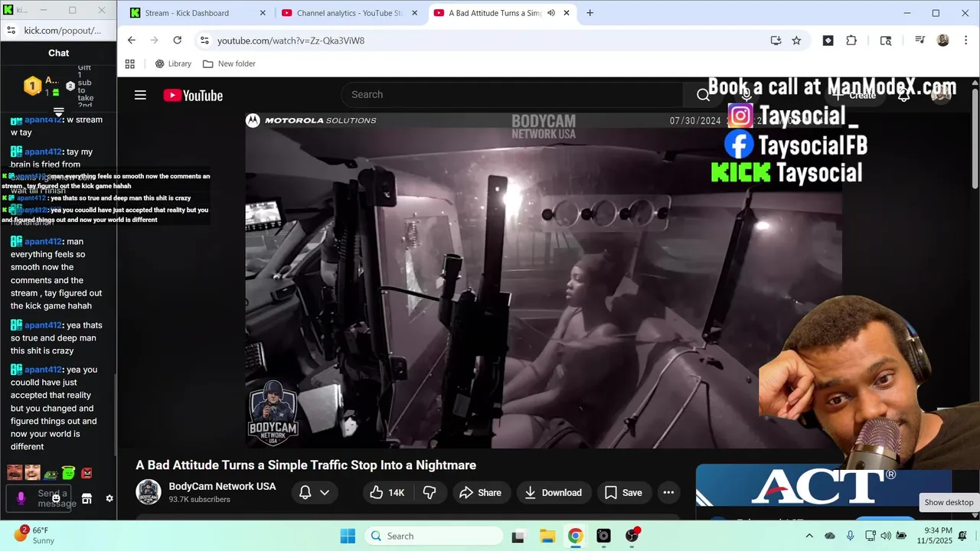
Task: Open a new Chrome tab
Action: 590,13
